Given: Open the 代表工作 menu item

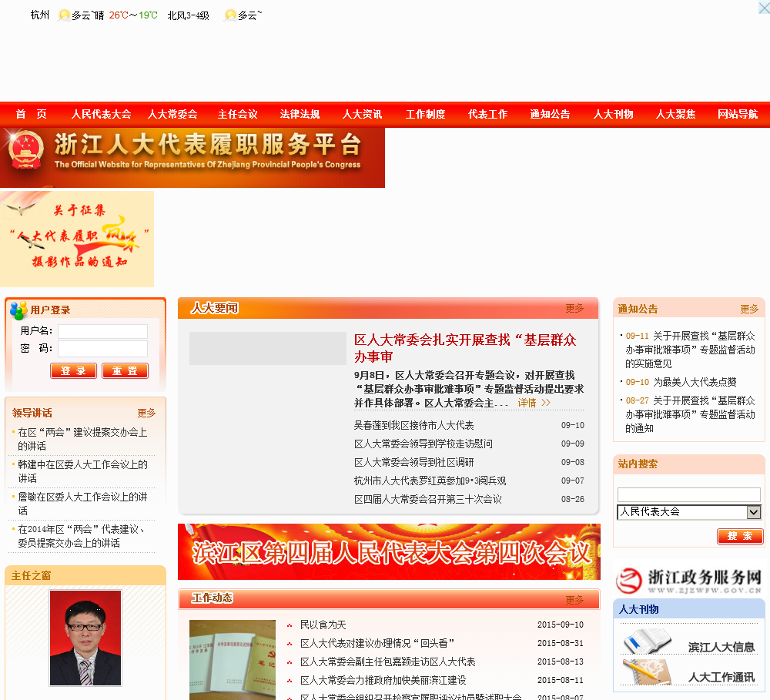Looking at the screenshot, I should coord(487,115).
